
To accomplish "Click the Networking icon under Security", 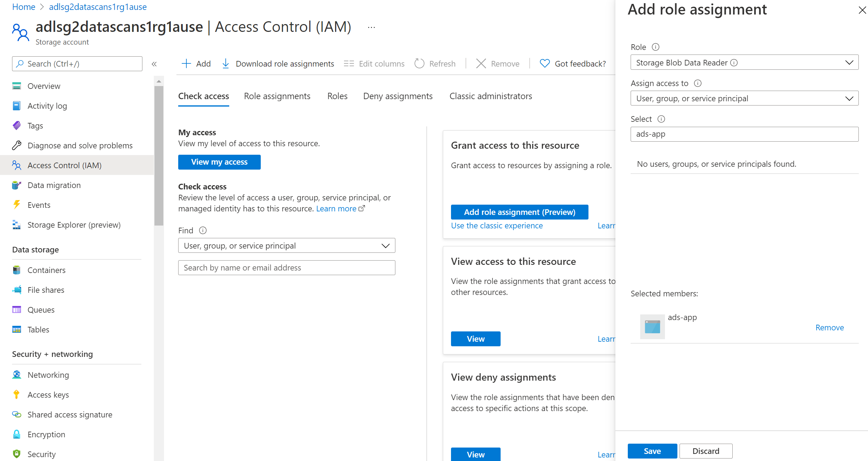I will pyautogui.click(x=17, y=374).
